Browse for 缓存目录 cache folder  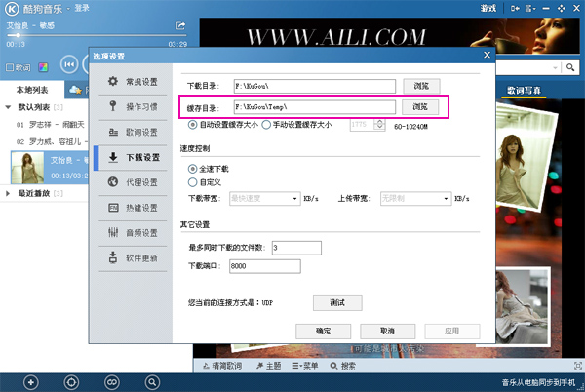point(420,107)
